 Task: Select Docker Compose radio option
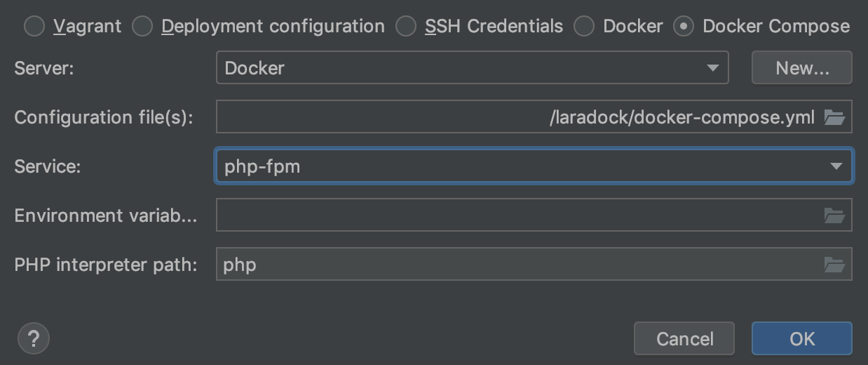684,27
